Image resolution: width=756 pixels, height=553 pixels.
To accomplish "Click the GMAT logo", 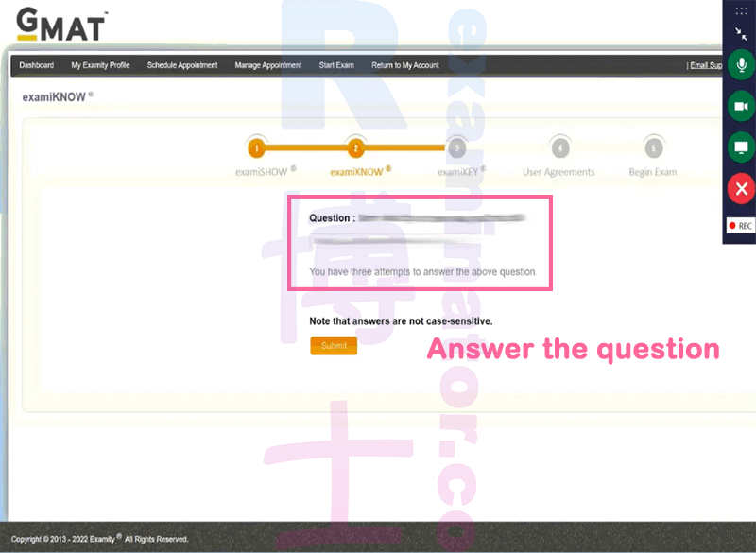I will point(61,25).
